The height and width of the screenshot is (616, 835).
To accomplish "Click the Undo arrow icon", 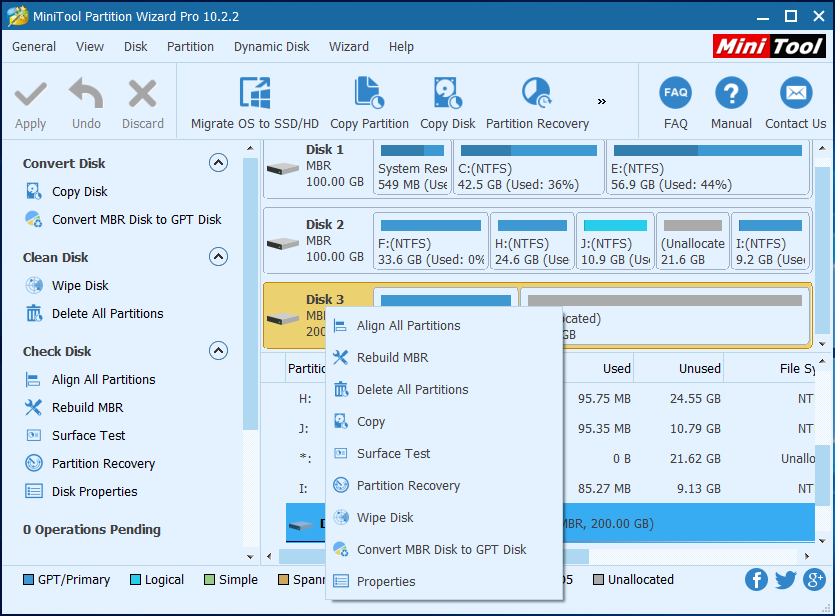I will coord(86,93).
